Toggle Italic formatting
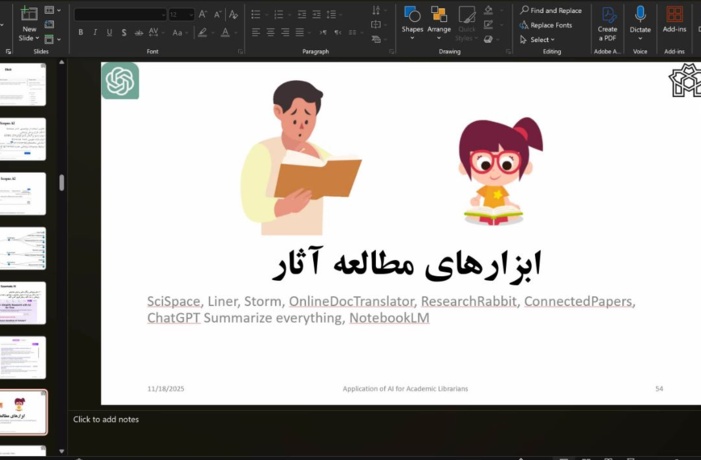The image size is (701, 460). tap(95, 32)
